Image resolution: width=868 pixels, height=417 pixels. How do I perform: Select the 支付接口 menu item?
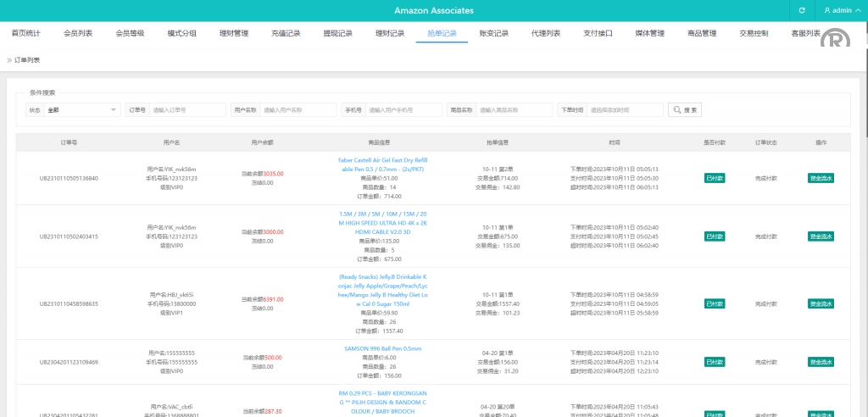(598, 34)
